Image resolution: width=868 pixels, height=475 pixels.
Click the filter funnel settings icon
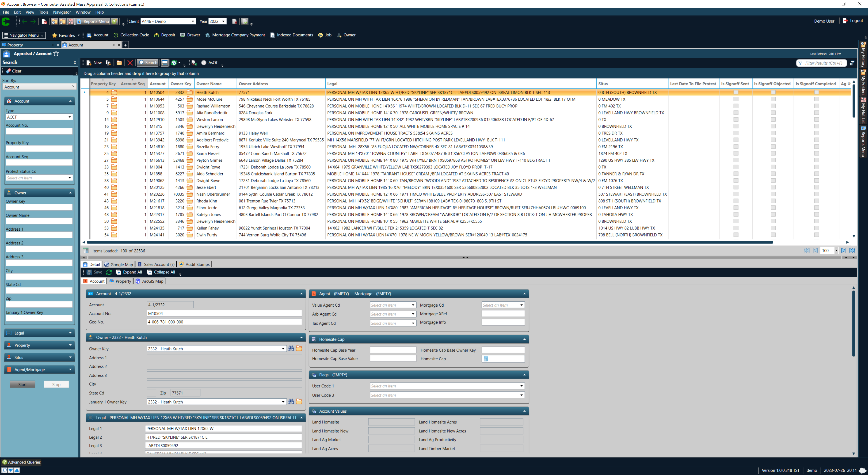(x=852, y=63)
